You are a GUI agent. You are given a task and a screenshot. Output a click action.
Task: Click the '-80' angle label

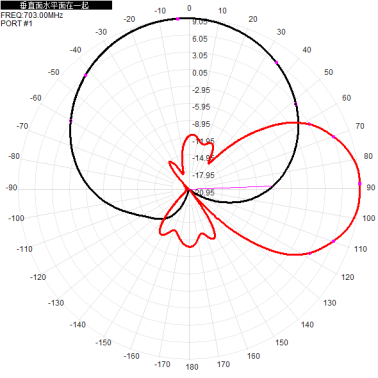click(x=14, y=156)
